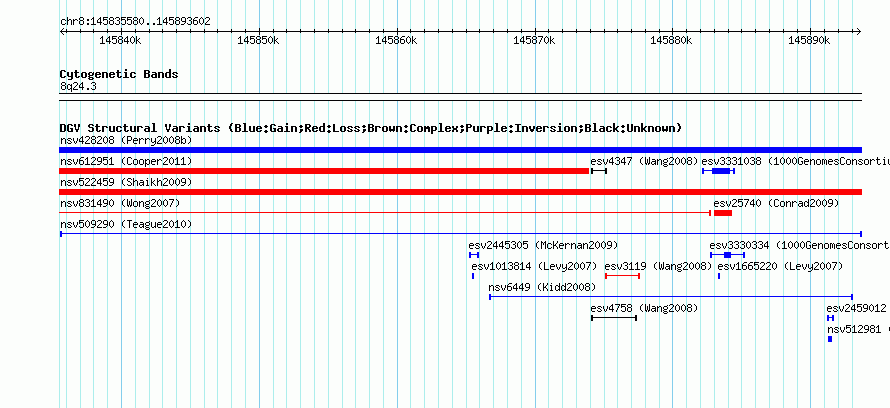Click the black esv4347 variant glyph
This screenshot has width=890, height=408.
pyautogui.click(x=599, y=171)
